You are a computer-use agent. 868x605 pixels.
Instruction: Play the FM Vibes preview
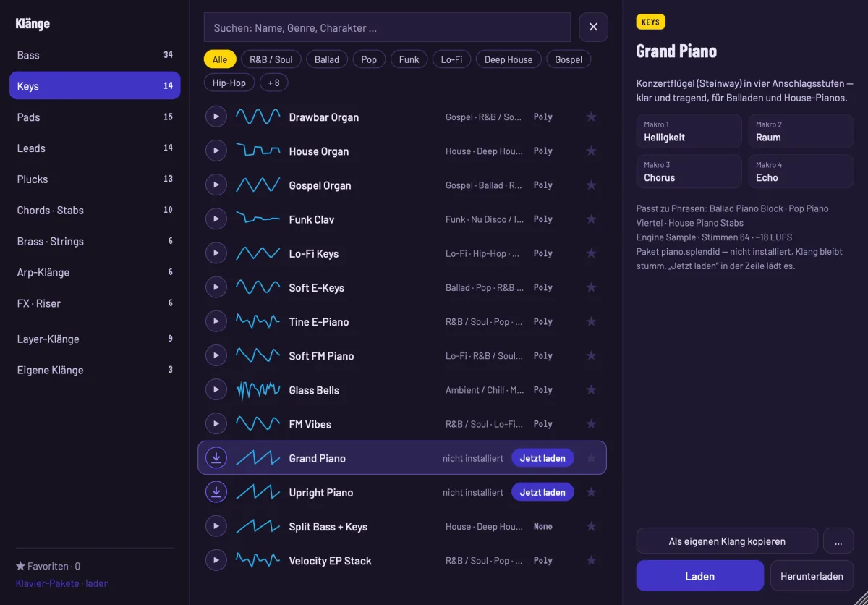pyautogui.click(x=216, y=423)
